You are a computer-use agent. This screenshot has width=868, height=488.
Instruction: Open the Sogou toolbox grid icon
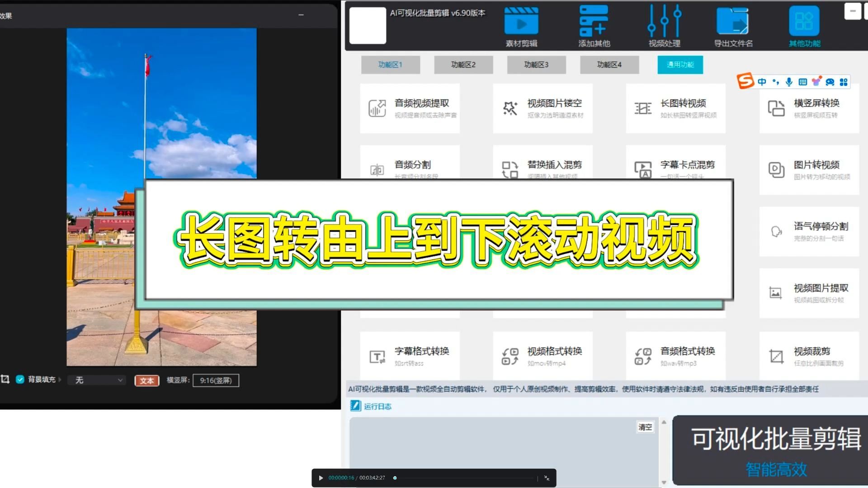pos(844,82)
